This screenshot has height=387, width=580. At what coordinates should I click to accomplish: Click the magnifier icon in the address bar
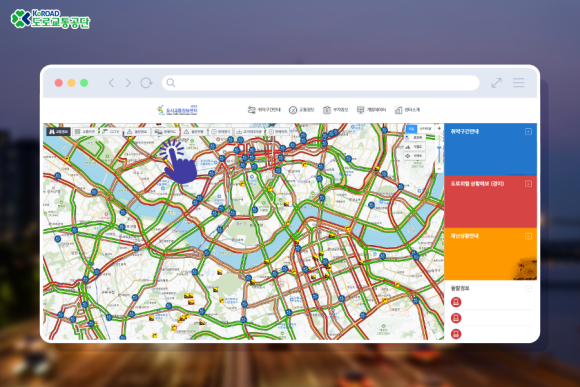point(171,83)
